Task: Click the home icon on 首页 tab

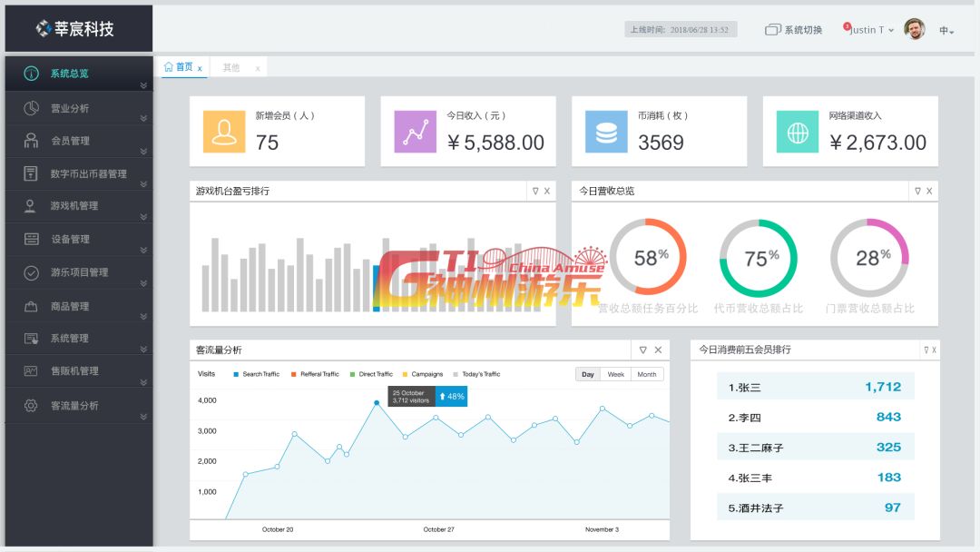Action: pos(168,66)
